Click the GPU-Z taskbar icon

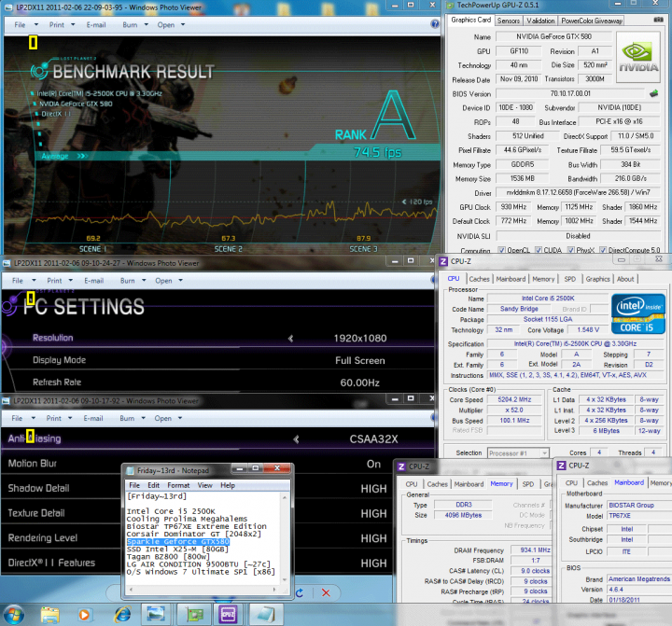click(x=194, y=615)
